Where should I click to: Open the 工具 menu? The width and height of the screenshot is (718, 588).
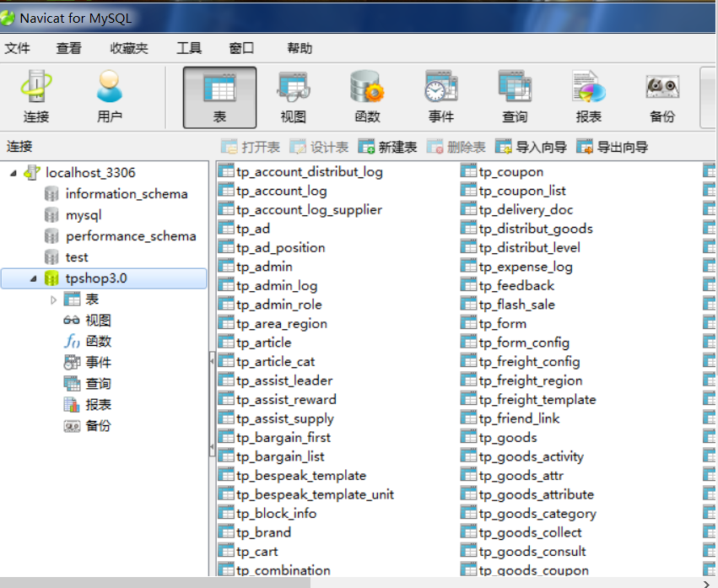(x=189, y=48)
